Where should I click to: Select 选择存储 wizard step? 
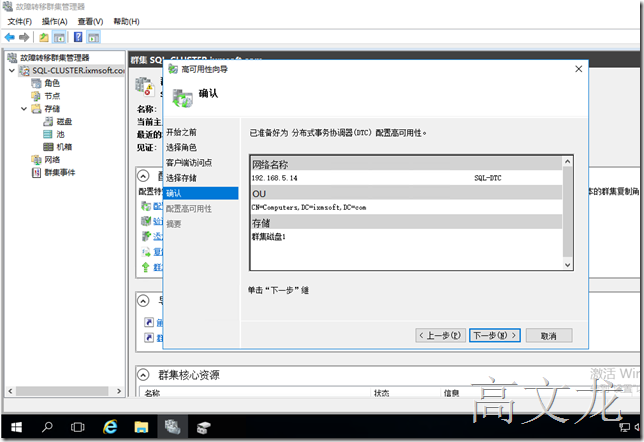tap(181, 178)
